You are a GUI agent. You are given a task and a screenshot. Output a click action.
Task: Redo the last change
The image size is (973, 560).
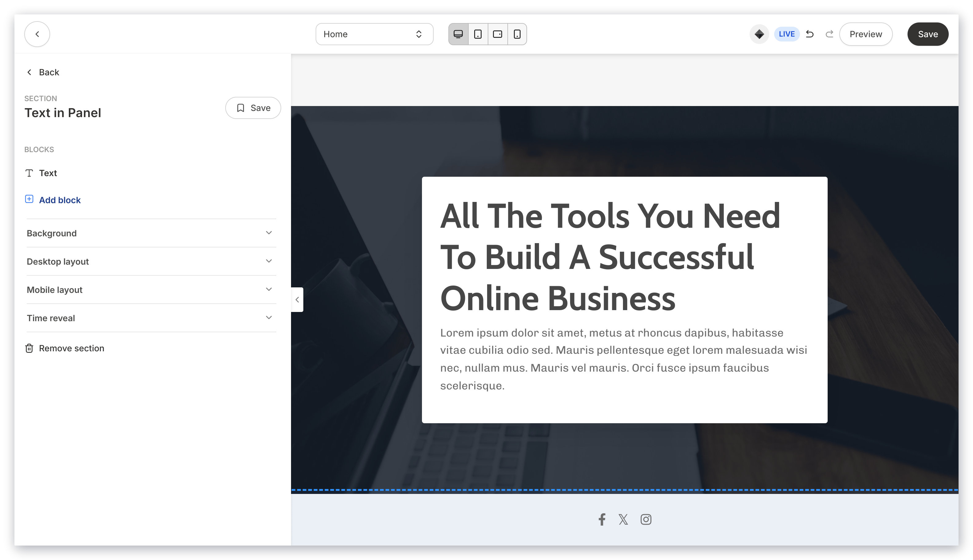[x=829, y=34]
